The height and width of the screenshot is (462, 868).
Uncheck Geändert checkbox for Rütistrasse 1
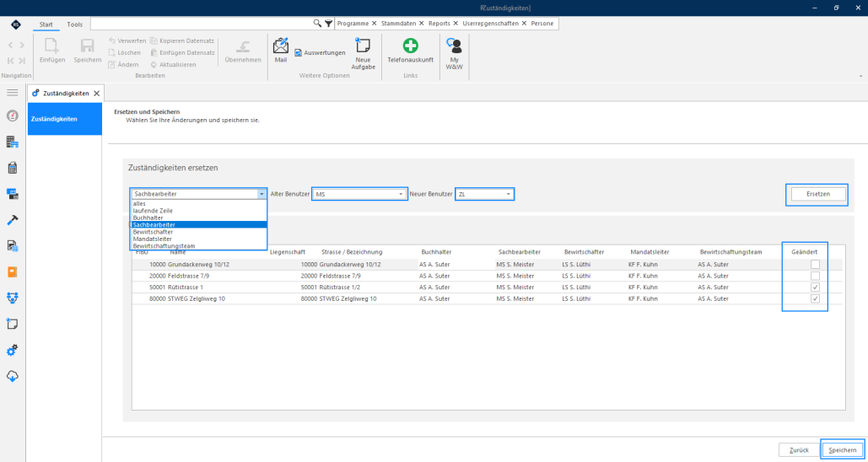[815, 287]
